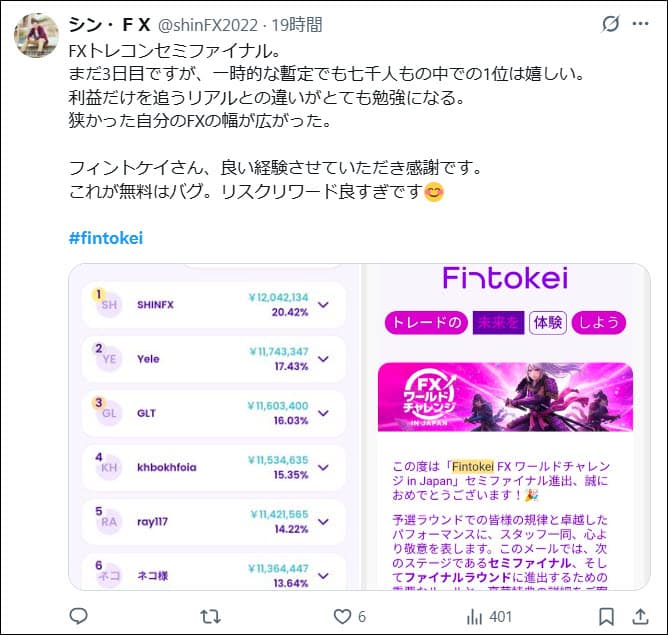Like the tweet with heart icon

tap(342, 616)
